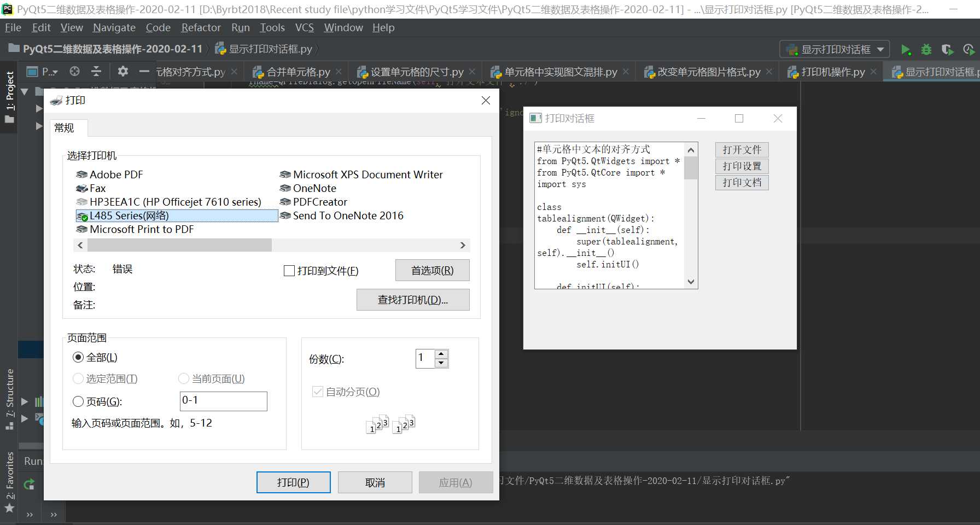
Task: Click the 查找打印机(D)... button
Action: pos(413,300)
